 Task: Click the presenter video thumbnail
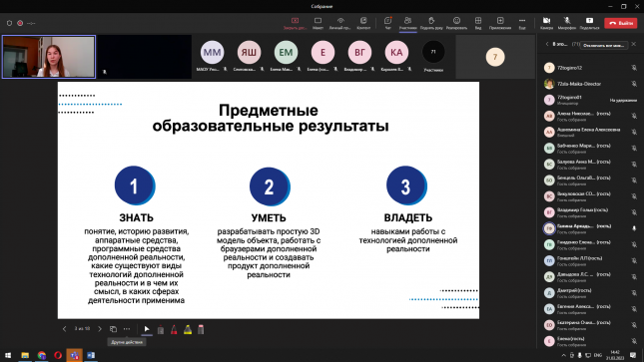point(49,57)
